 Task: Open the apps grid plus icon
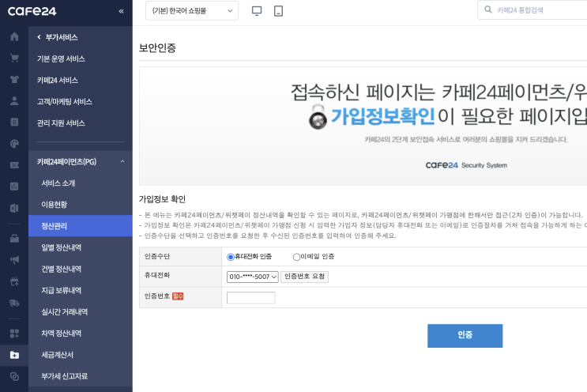point(14,334)
